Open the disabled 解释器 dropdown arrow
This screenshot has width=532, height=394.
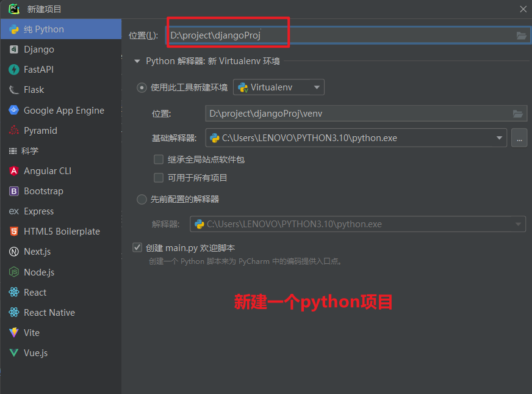tap(518, 224)
